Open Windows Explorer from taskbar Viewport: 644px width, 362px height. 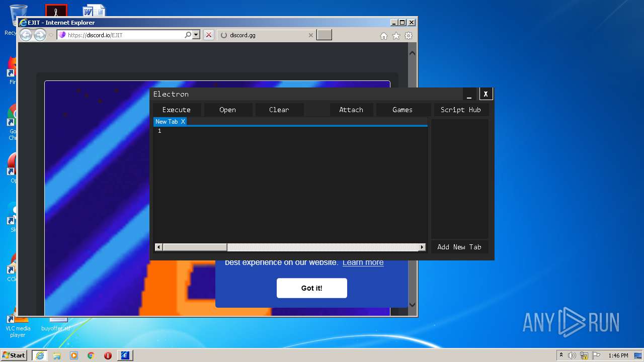click(x=57, y=355)
